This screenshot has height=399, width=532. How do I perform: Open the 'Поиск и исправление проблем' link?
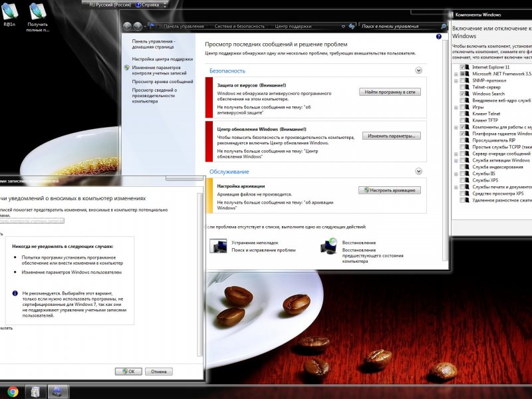(x=263, y=250)
